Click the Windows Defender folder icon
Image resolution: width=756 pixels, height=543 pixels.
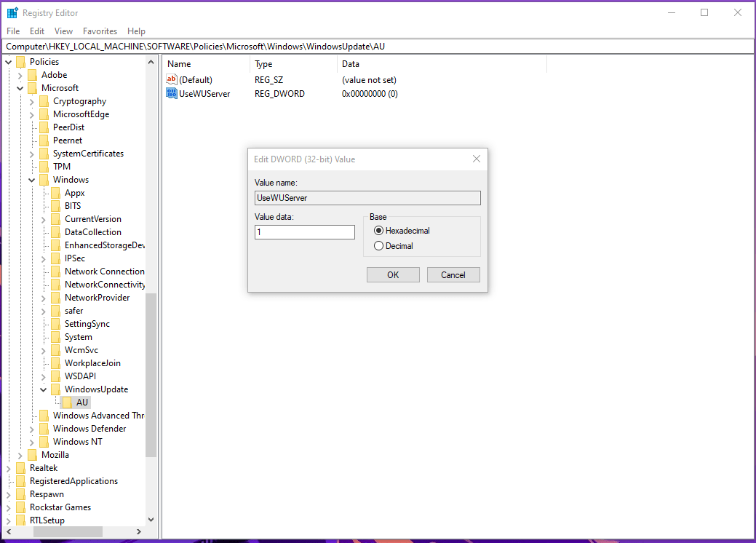click(44, 428)
